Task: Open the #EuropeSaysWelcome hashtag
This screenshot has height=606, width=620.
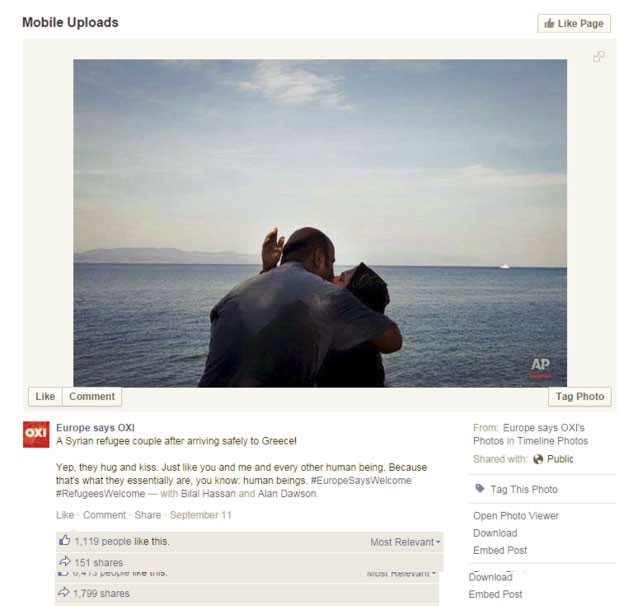Action: (361, 480)
